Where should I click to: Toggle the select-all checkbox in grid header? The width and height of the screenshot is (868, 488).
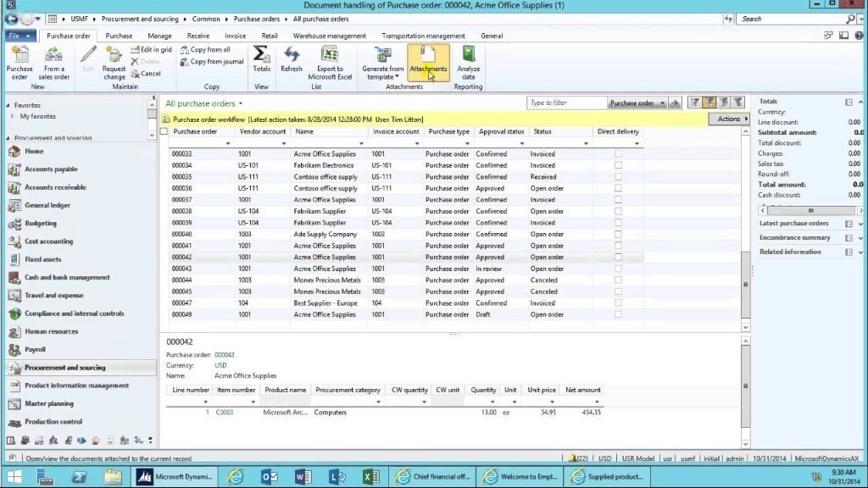(164, 131)
